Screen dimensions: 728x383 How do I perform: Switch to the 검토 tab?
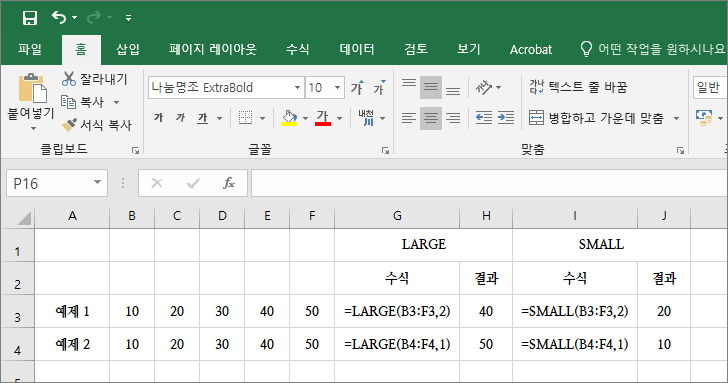[x=416, y=49]
